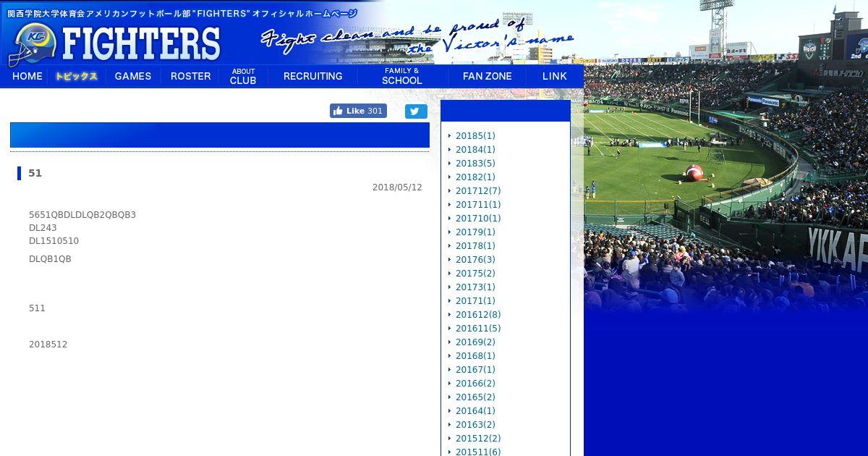Click the article title 51
Screen dimensions: 868x456
(x=35, y=173)
